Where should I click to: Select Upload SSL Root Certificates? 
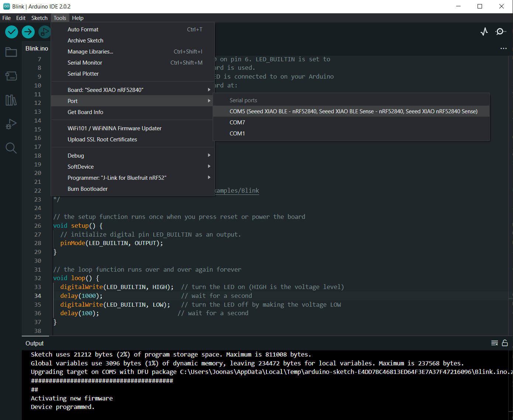click(x=133, y=140)
